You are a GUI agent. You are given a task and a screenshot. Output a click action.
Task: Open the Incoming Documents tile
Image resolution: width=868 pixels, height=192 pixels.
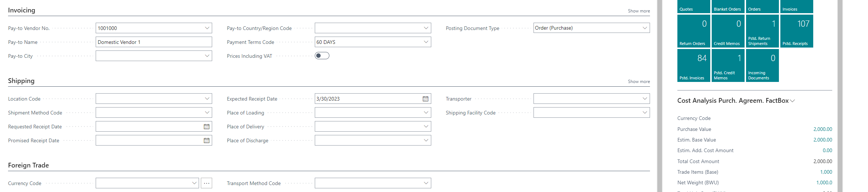[x=762, y=65]
